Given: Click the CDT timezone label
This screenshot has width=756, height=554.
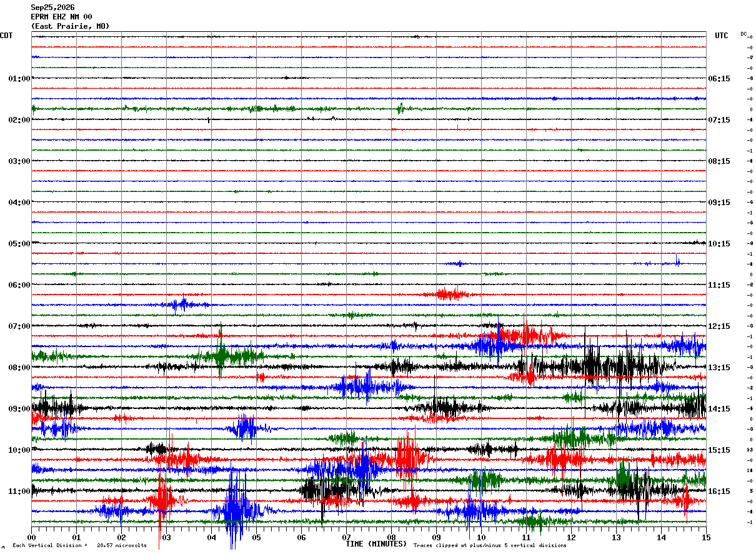Looking at the screenshot, I should (x=6, y=36).
